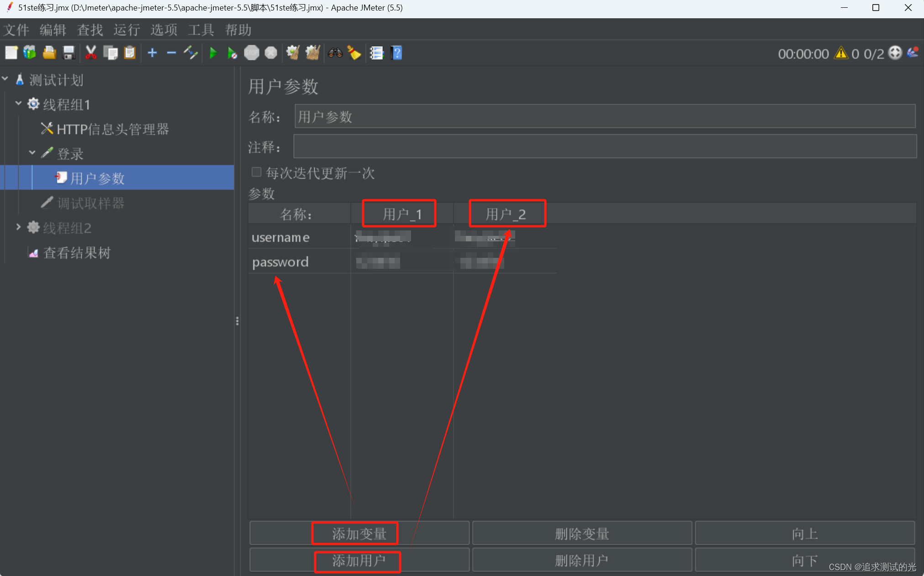Expand all nodes with plus icon
Screen dimensions: 924x576
point(152,53)
